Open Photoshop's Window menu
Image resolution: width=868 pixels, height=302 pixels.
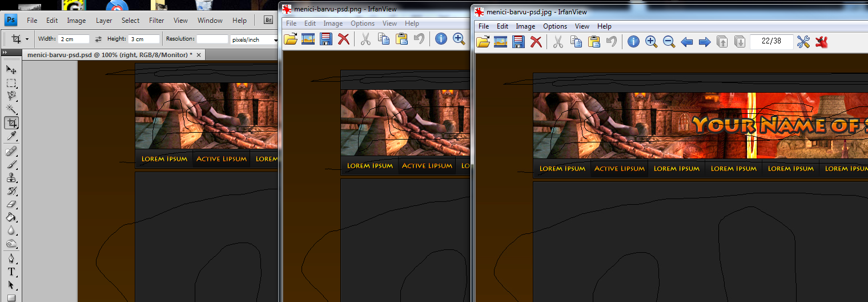click(210, 21)
